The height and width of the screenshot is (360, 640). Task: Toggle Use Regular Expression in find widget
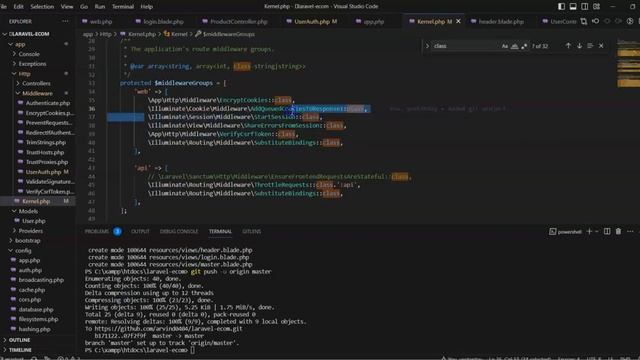524,46
